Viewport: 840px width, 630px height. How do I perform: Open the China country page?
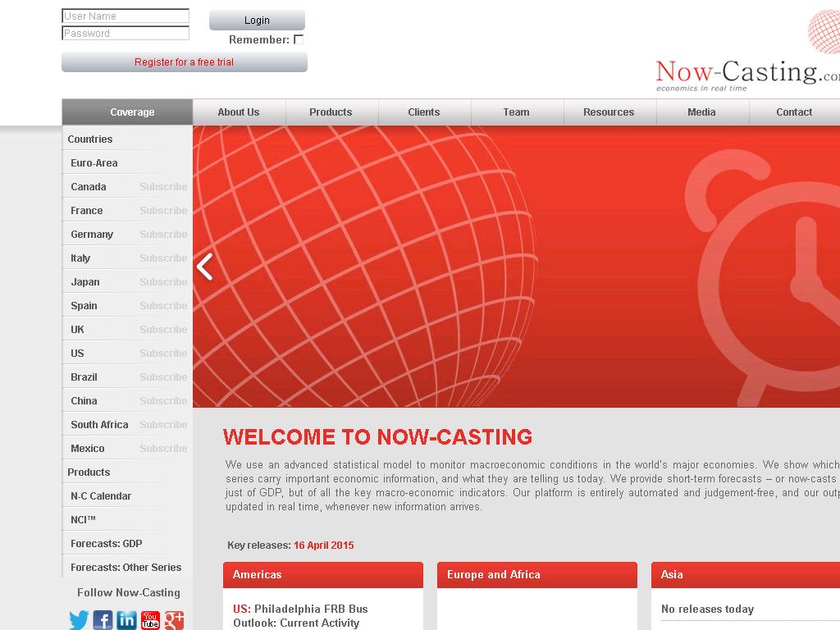(x=84, y=400)
